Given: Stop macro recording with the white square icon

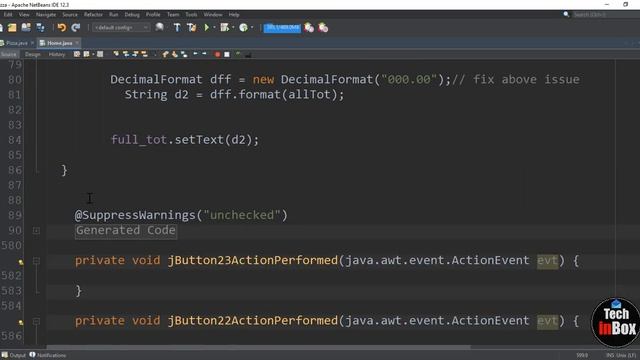Looking at the screenshot, I should 227,54.
